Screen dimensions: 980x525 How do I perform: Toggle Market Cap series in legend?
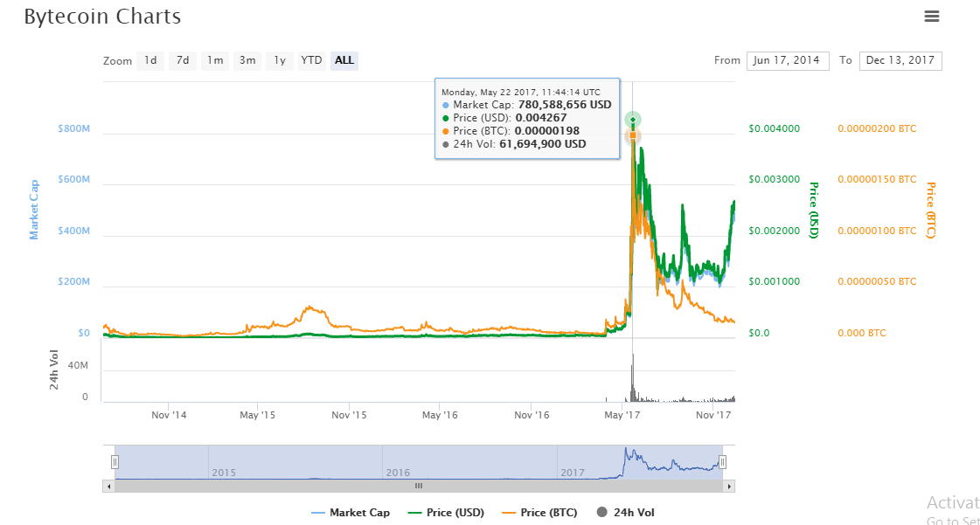click(x=351, y=513)
